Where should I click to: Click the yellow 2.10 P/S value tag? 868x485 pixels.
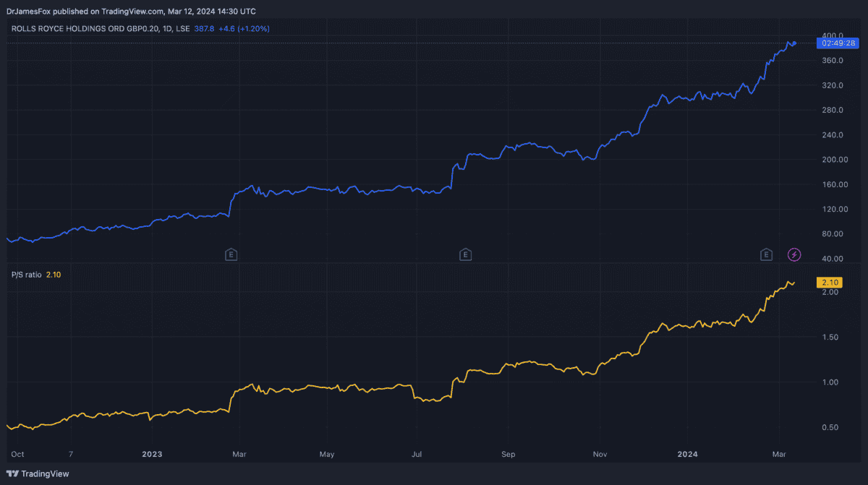tap(830, 282)
